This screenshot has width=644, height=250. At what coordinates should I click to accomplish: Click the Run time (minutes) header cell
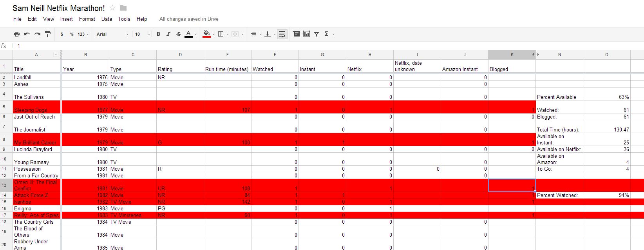[227, 66]
